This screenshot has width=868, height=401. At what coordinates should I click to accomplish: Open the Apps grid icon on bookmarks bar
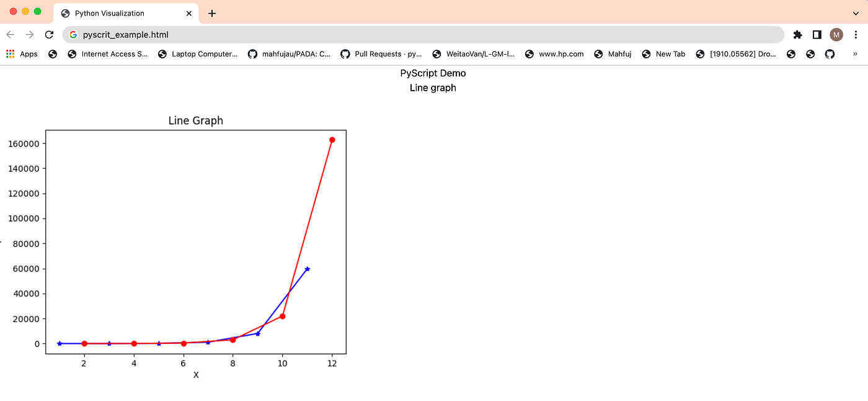(10, 54)
